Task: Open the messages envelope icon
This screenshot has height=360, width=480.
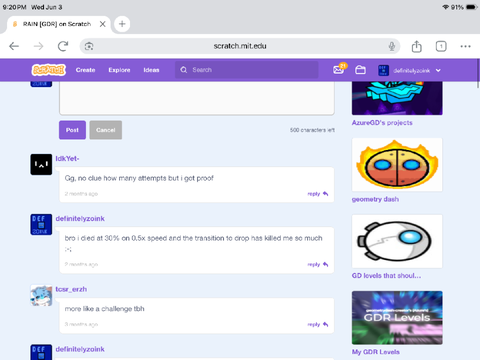Action: [339, 70]
